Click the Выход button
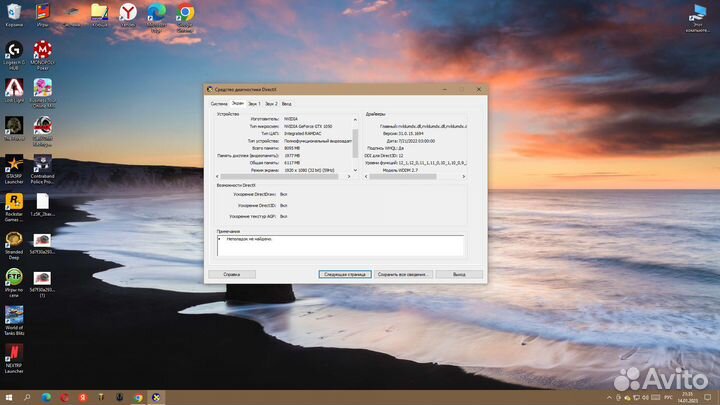The image size is (720, 405). point(459,274)
